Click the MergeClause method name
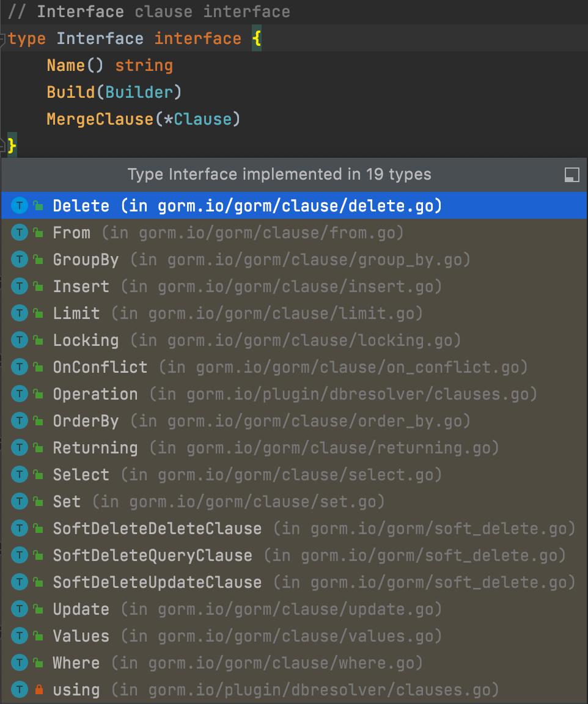588x704 pixels. coord(100,119)
